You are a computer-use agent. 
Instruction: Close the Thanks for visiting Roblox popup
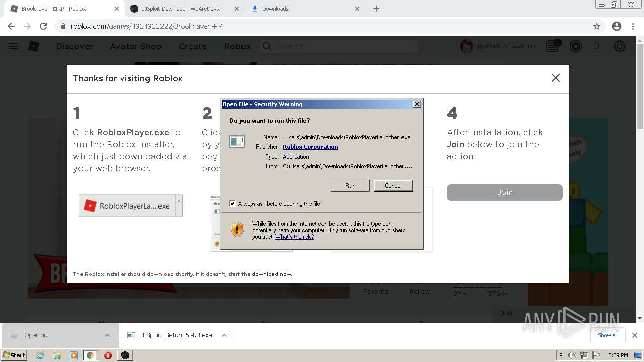tap(555, 78)
